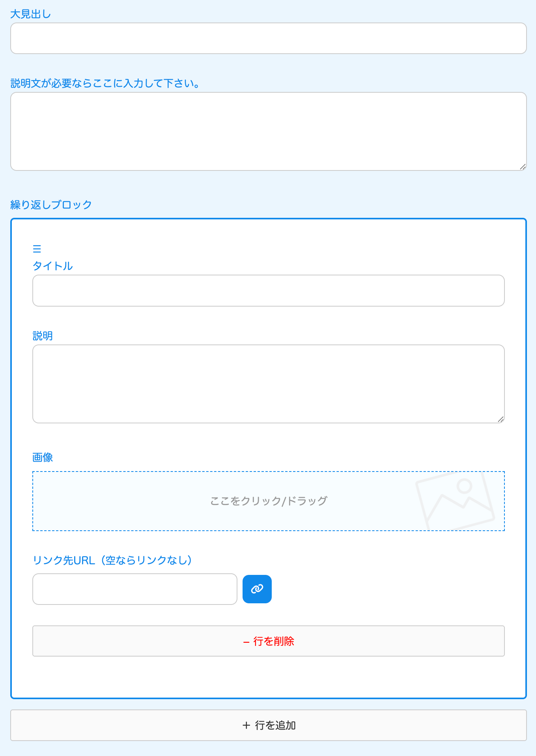Click resize grip of top description textarea

[523, 167]
